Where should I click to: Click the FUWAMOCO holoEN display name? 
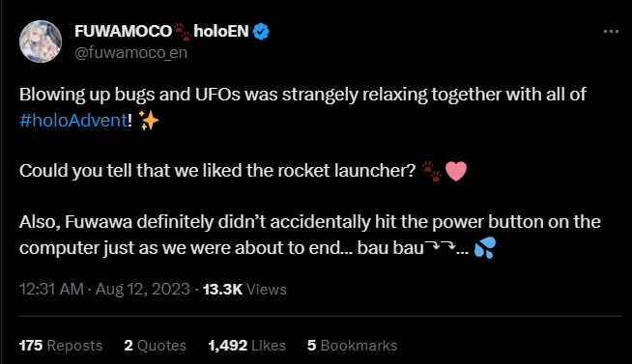point(161,32)
